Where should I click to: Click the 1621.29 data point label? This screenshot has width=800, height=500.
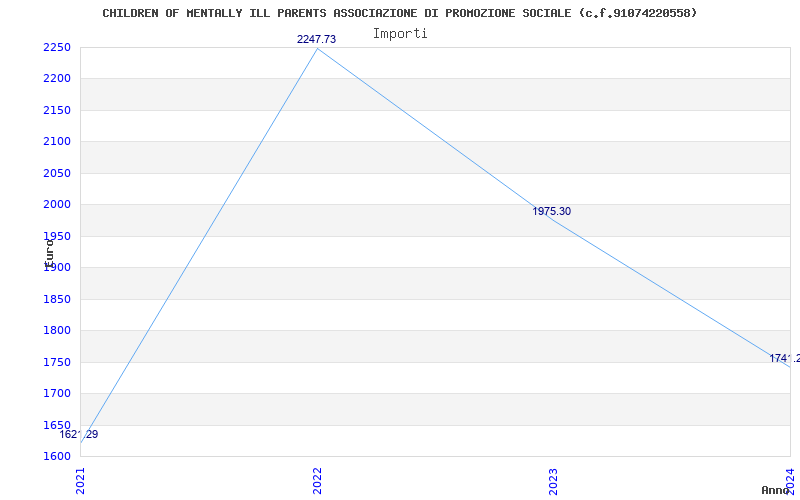pyautogui.click(x=79, y=435)
